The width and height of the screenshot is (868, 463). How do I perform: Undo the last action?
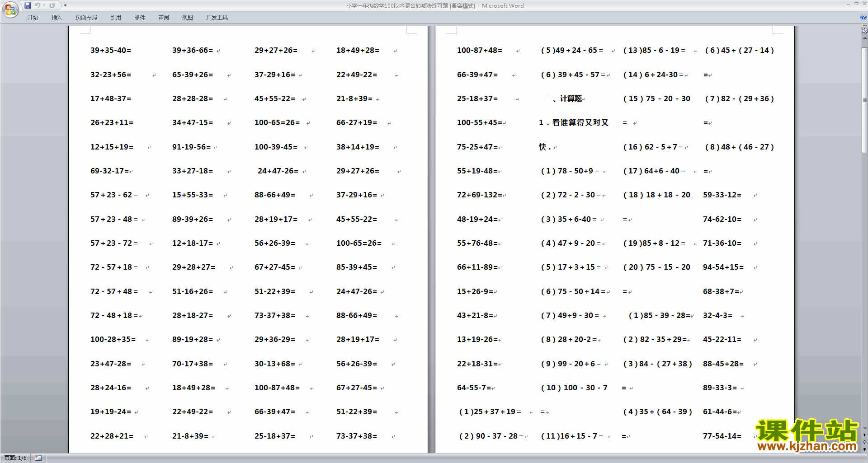(37, 5)
